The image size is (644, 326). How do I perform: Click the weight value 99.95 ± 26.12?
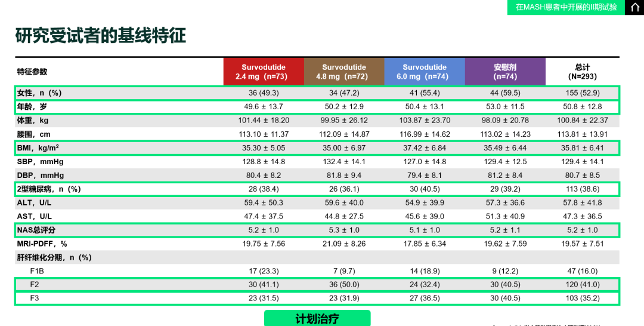344,121
